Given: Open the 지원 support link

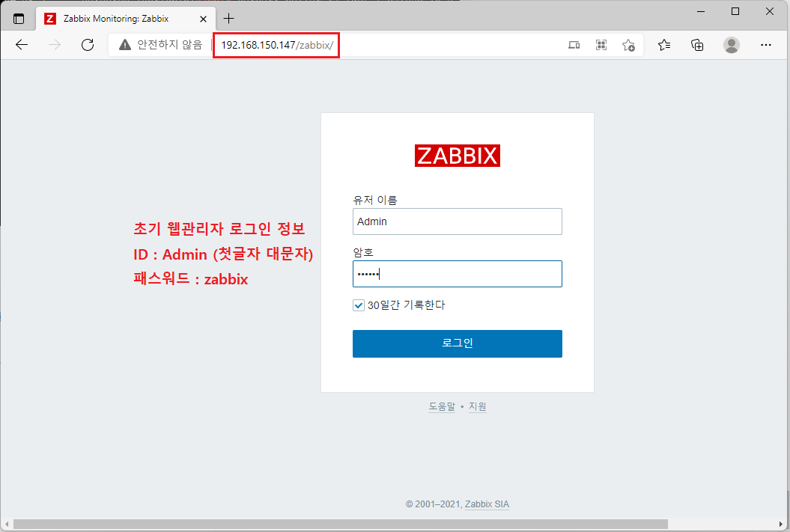Looking at the screenshot, I should (x=478, y=406).
